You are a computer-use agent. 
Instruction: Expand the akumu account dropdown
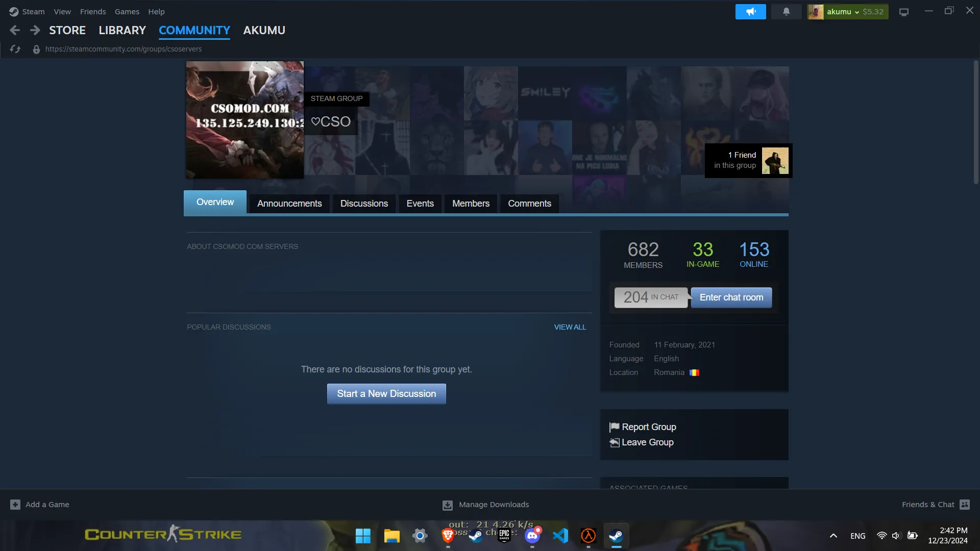pos(847,12)
